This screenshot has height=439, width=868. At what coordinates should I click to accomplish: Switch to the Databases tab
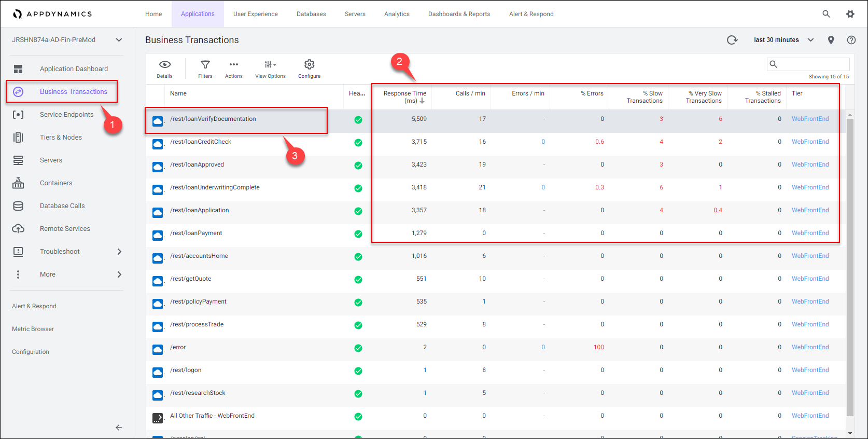311,14
